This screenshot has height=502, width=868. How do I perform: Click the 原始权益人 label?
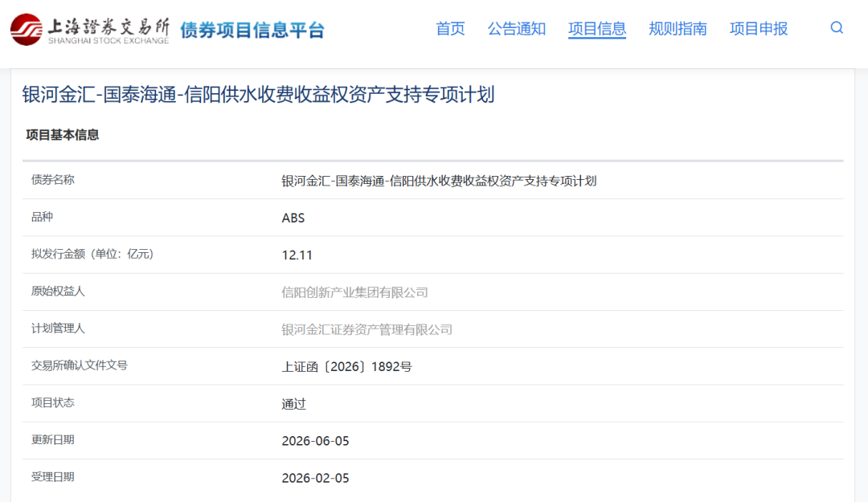pos(58,291)
